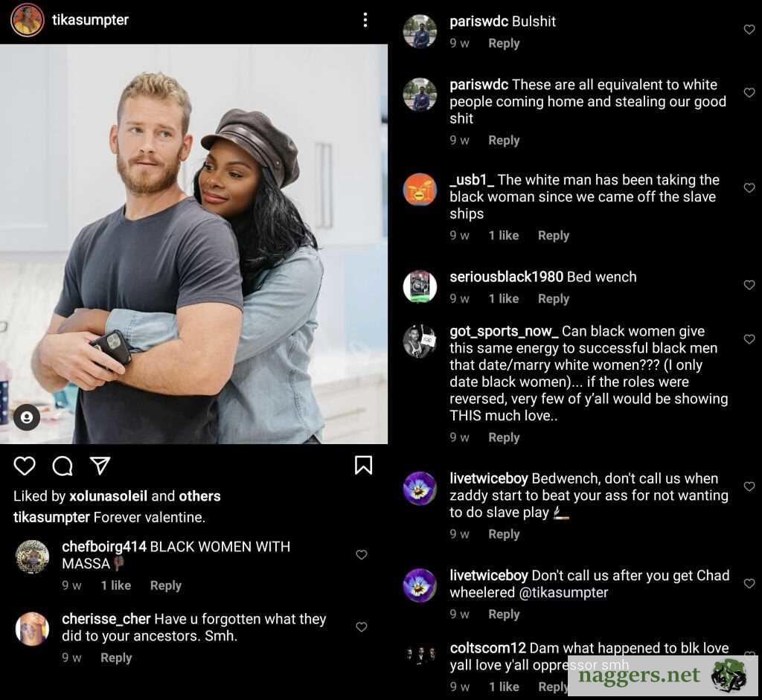The image size is (762, 700).
Task: Like chefboirg414's comment
Action: pos(361,554)
